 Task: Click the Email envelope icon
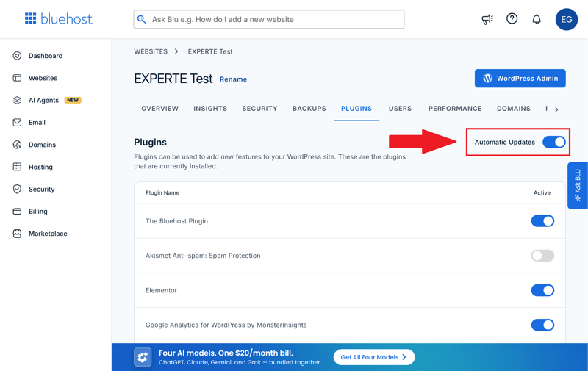point(17,123)
